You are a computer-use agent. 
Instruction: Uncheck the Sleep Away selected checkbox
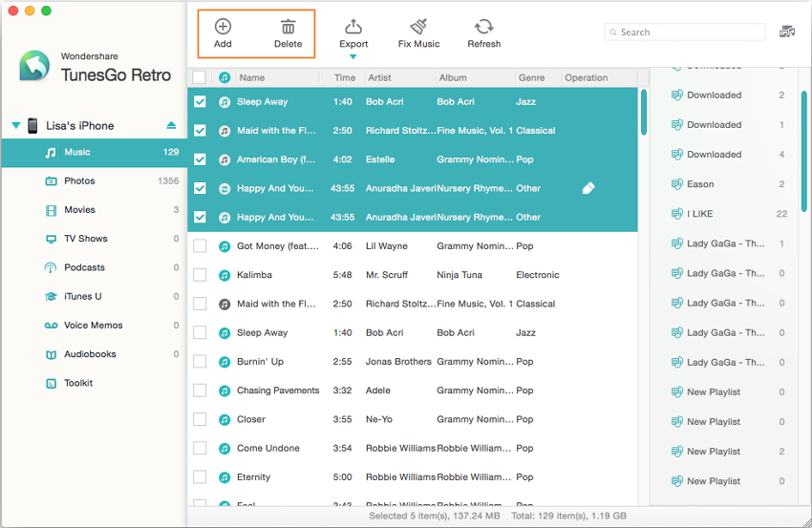200,102
